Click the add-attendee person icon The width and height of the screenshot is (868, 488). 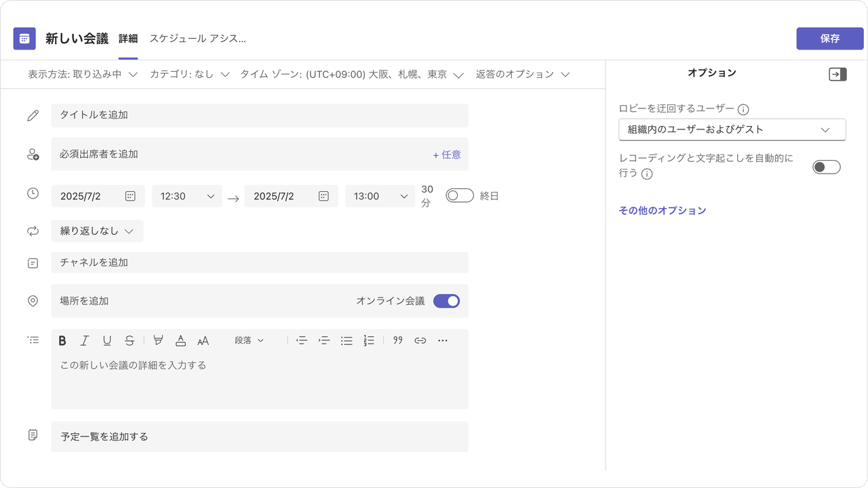click(x=33, y=155)
